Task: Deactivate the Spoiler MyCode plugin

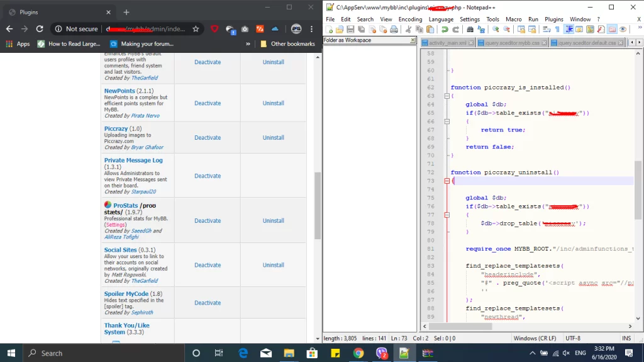Action: click(x=208, y=303)
